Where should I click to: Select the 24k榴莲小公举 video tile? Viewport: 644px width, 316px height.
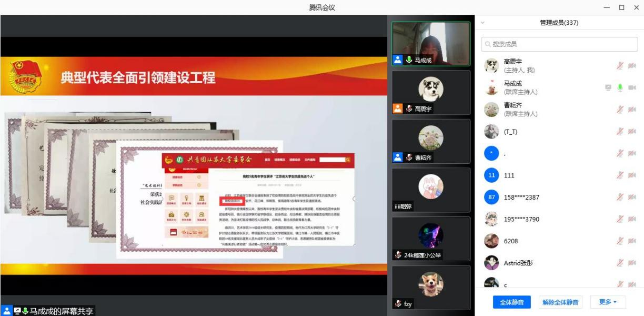(x=431, y=239)
